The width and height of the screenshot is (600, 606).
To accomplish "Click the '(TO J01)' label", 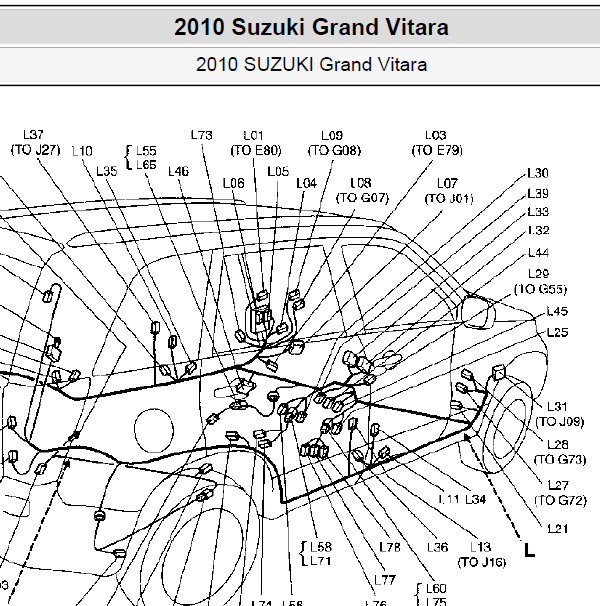I will 449,199.
